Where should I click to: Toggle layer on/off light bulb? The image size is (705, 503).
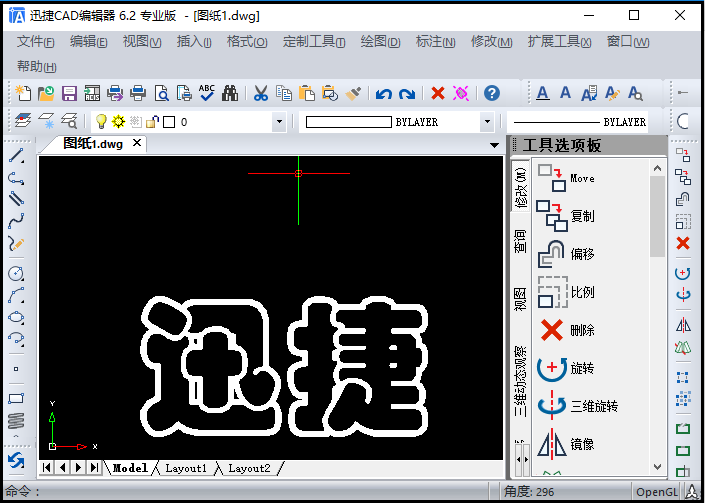pyautogui.click(x=101, y=121)
